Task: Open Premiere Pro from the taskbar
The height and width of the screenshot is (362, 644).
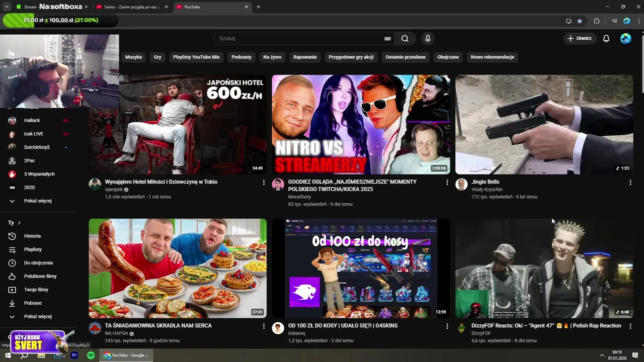Action: point(74,355)
